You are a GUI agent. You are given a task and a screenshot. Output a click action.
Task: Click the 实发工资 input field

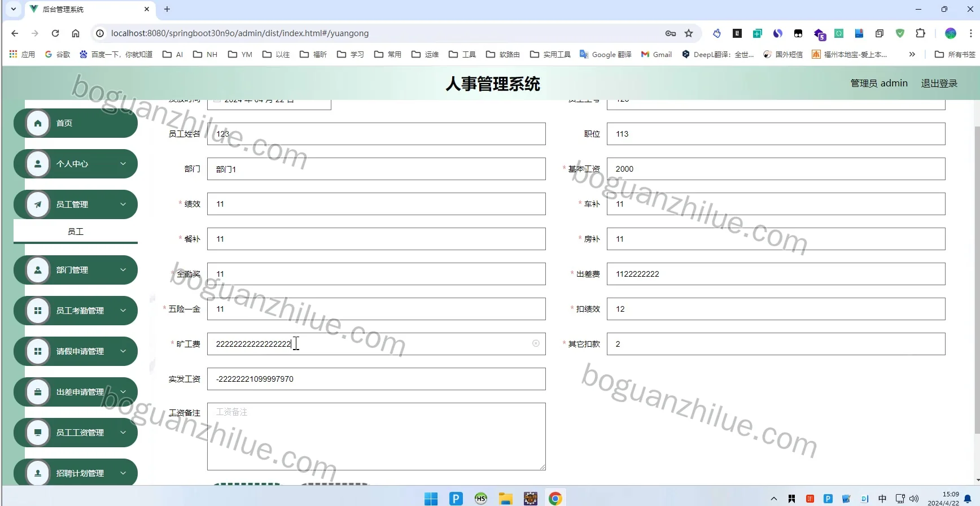(377, 379)
